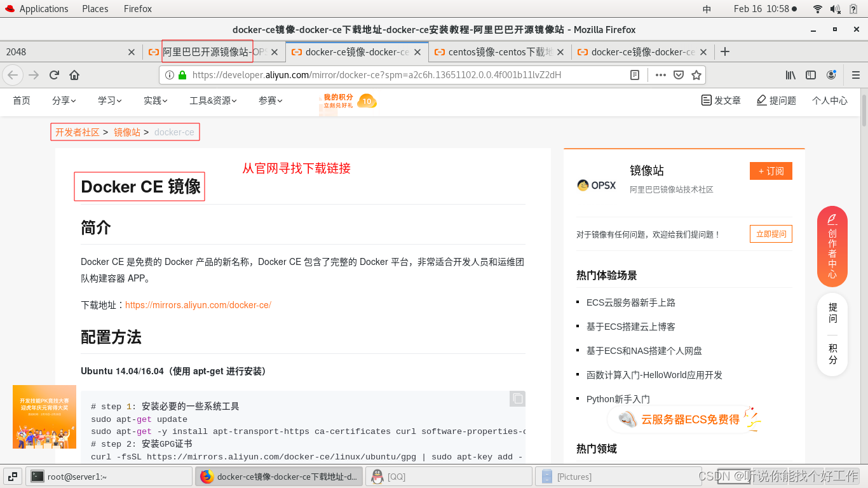Screen dimensions: 868x488
Task: Click the forward navigation arrow
Action: coord(34,75)
